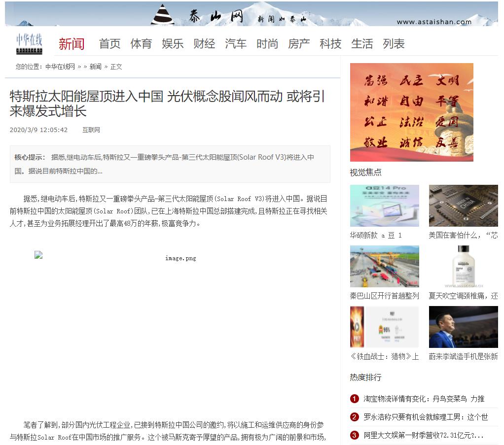Go to 首页 in the navigation bar
This screenshot has width=504, height=445.
[x=109, y=44]
